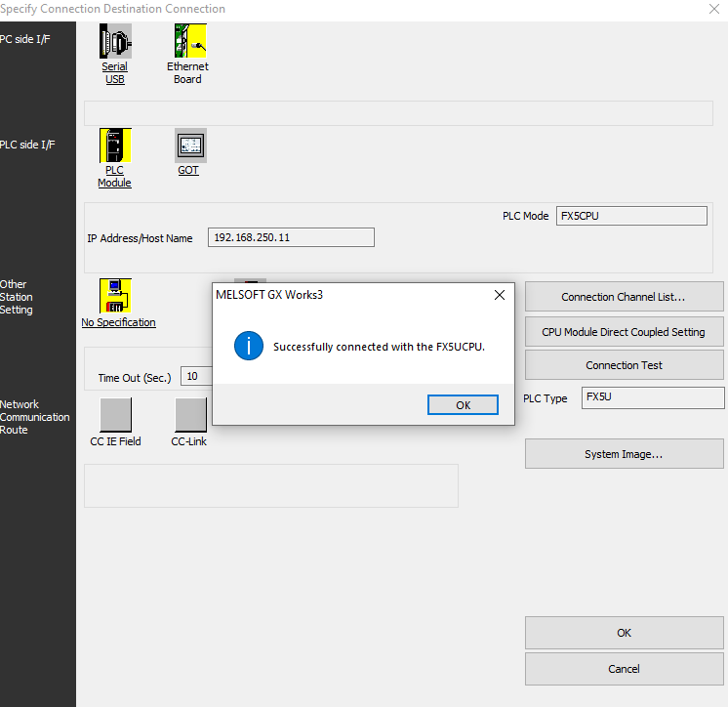Screen dimensions: 728x707
Task: Close the MELSOFT GX Works3 message box
Action: point(500,295)
